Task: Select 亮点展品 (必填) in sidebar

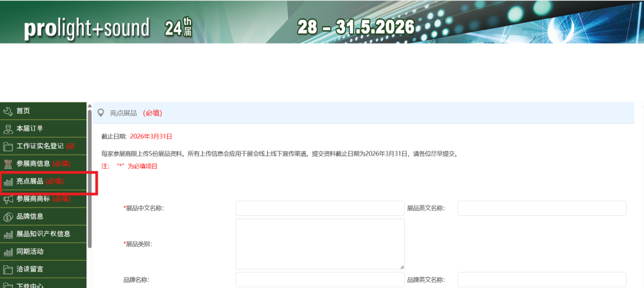Action: [x=43, y=181]
